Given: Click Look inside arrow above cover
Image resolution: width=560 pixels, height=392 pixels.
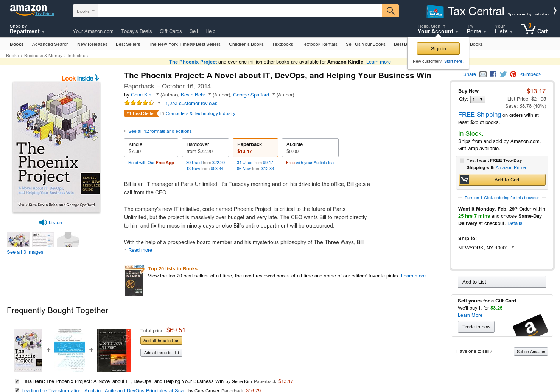Looking at the screenshot, I should tap(97, 77).
